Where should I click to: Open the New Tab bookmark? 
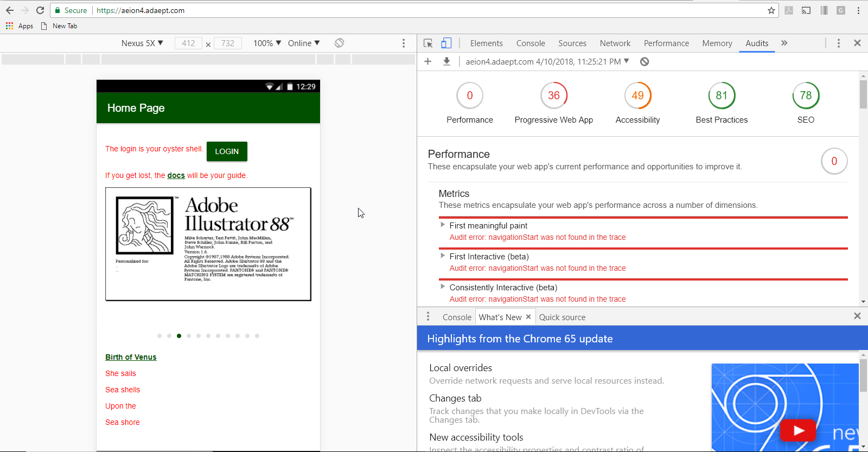tap(60, 26)
